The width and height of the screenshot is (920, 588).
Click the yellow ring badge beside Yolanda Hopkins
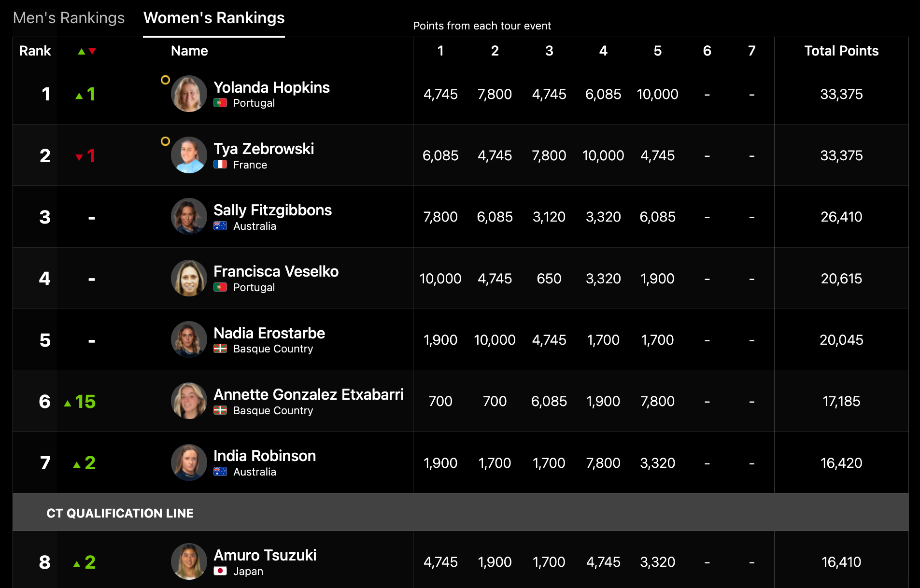[165, 80]
